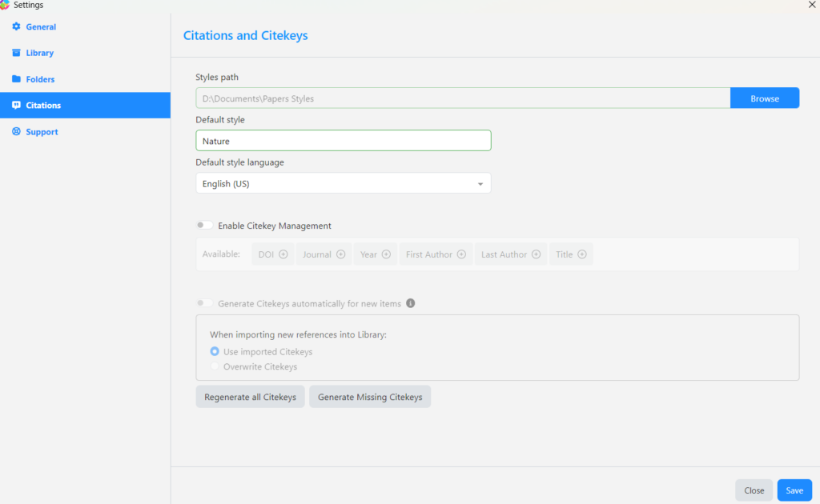
Task: Open the Citations settings tab
Action: coord(43,106)
